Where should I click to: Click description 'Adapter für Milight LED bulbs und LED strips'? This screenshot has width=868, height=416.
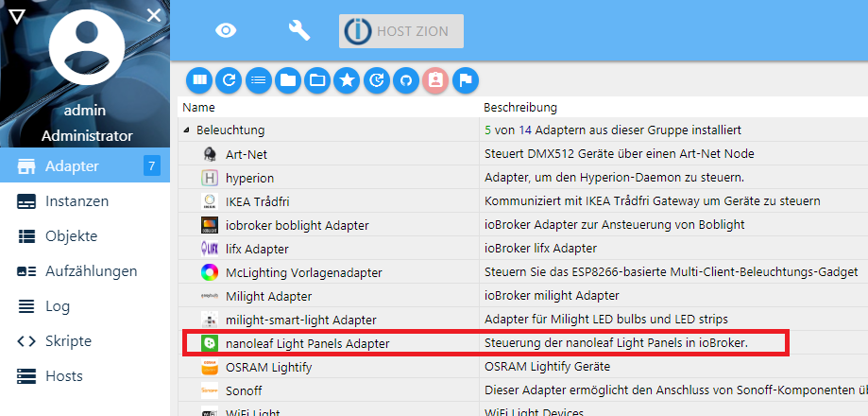click(x=605, y=320)
